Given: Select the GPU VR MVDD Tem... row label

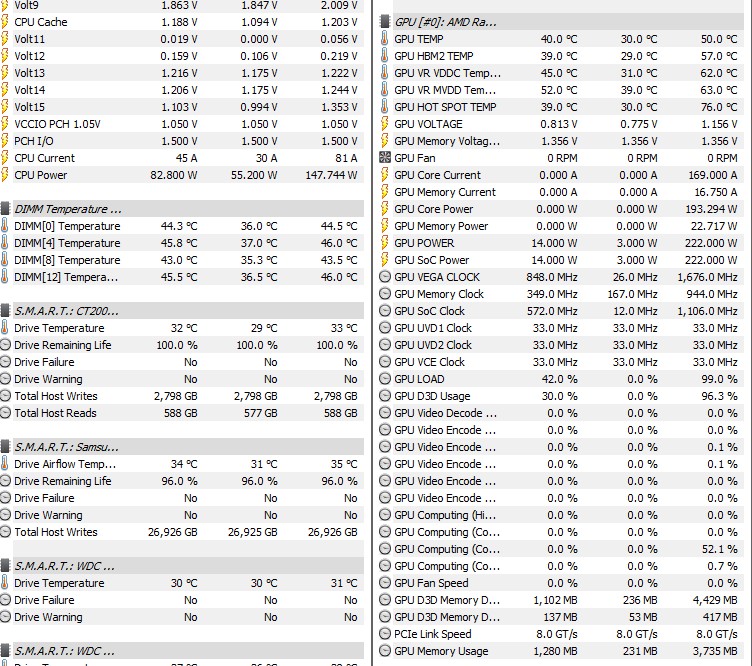Looking at the screenshot, I should (445, 90).
